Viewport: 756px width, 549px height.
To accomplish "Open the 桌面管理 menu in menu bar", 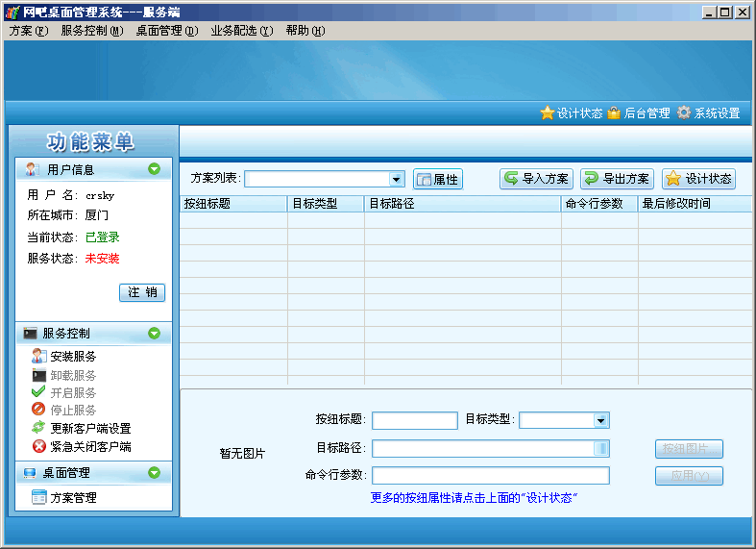I will [x=166, y=30].
